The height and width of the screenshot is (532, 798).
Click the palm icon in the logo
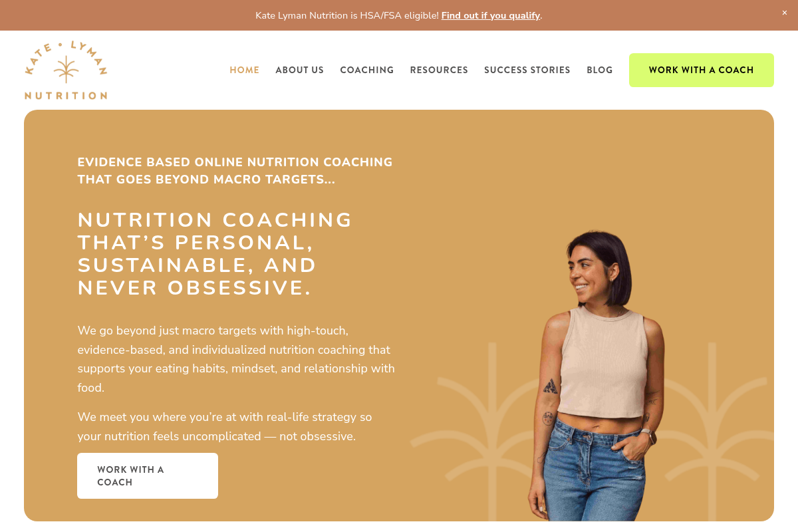coord(66,69)
